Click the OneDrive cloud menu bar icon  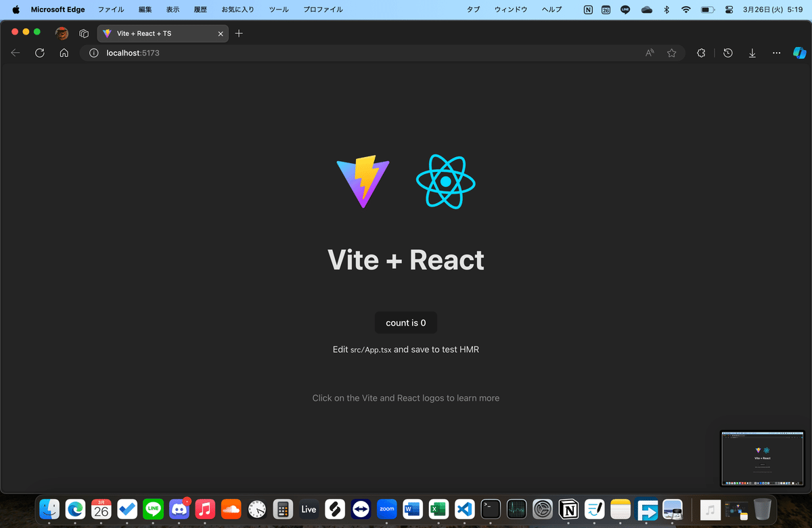coord(646,9)
